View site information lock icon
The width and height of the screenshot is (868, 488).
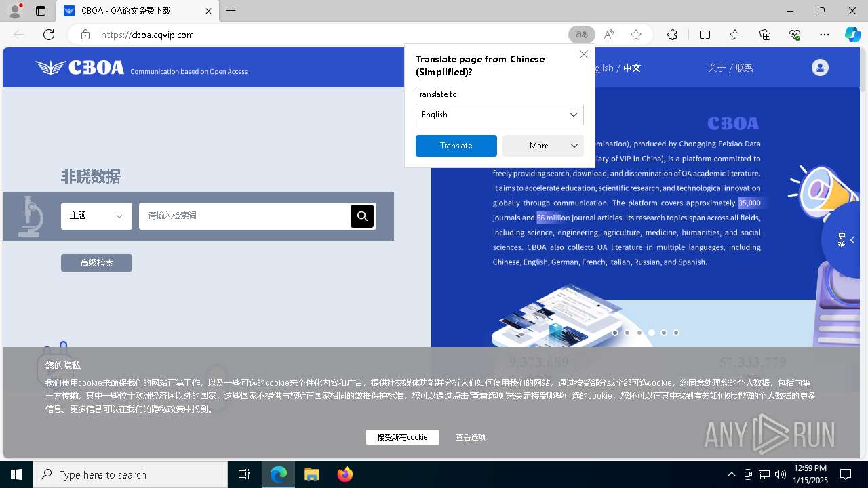85,35
